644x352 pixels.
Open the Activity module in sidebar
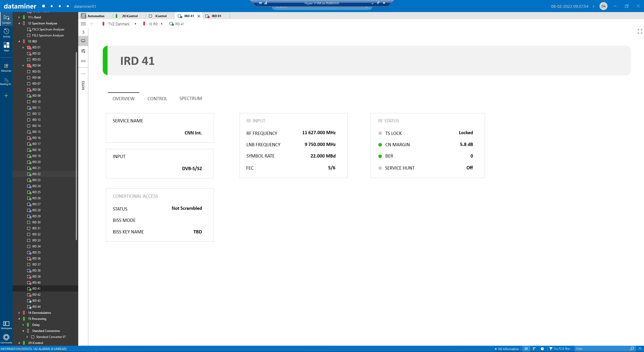[x=6, y=33]
